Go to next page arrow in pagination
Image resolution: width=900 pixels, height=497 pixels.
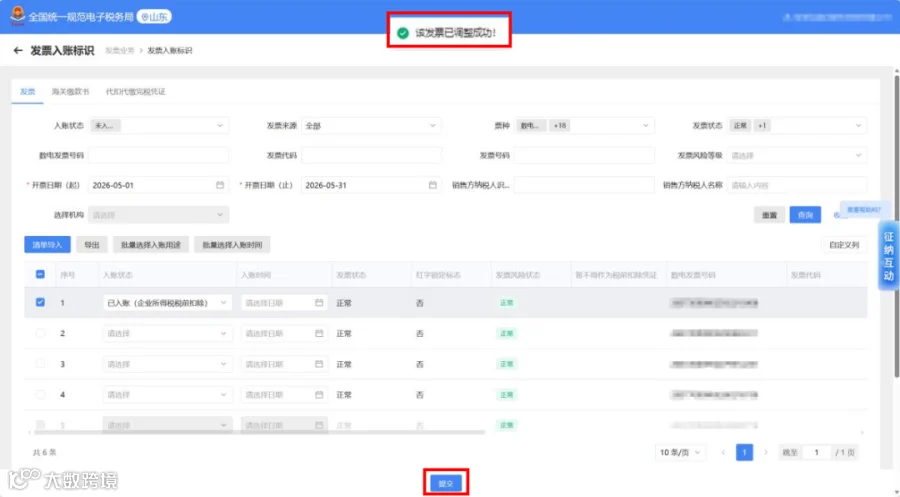pos(766,452)
